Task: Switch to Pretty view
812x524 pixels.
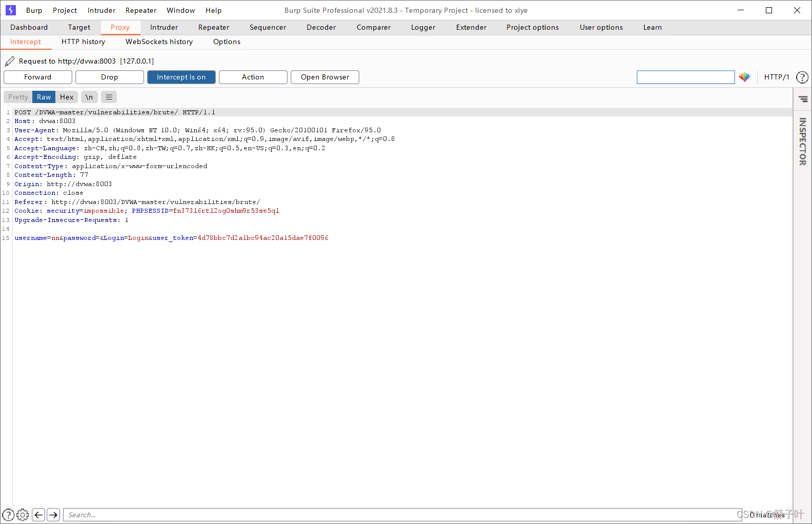Action: [x=18, y=97]
